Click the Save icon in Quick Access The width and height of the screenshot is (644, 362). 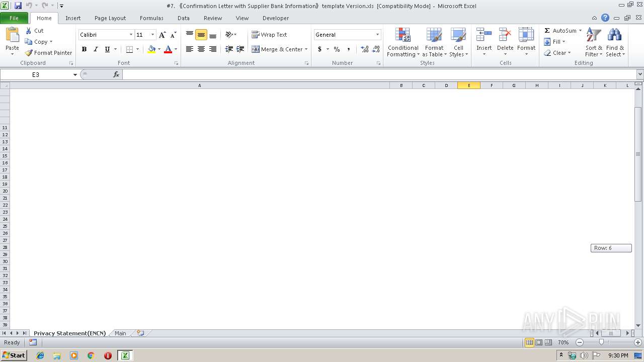tap(18, 6)
